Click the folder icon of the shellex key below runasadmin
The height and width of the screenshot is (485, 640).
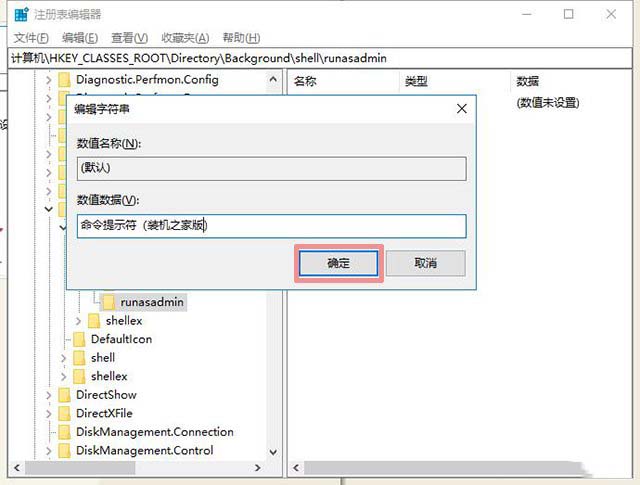coord(94,321)
